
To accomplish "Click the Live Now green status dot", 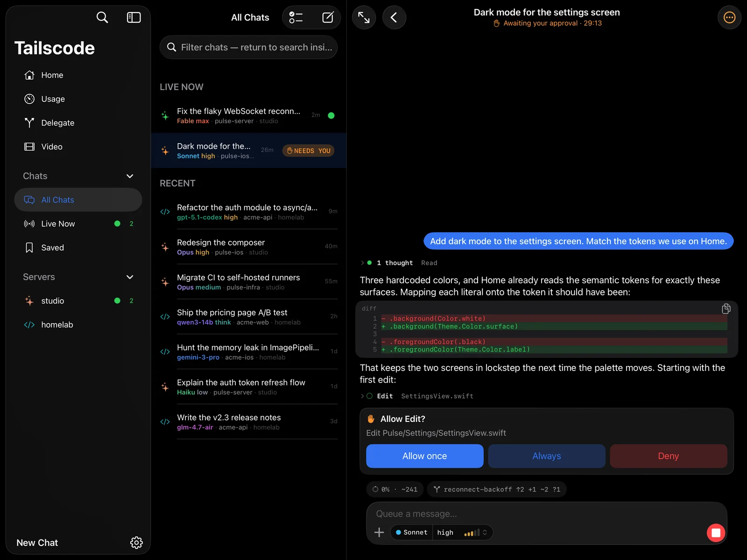I will [117, 224].
